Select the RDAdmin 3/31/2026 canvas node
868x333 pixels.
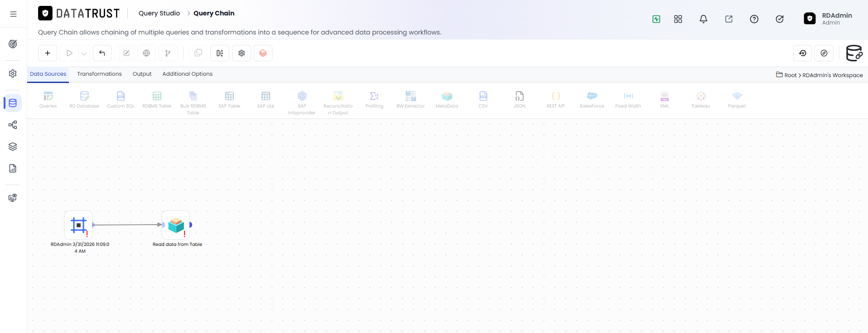[78, 225]
